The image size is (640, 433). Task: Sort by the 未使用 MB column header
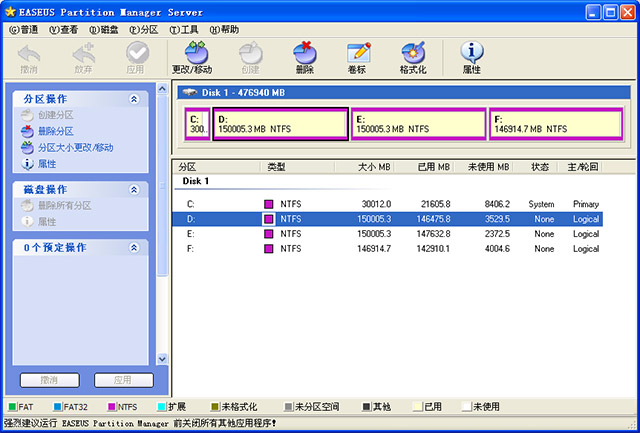point(484,167)
